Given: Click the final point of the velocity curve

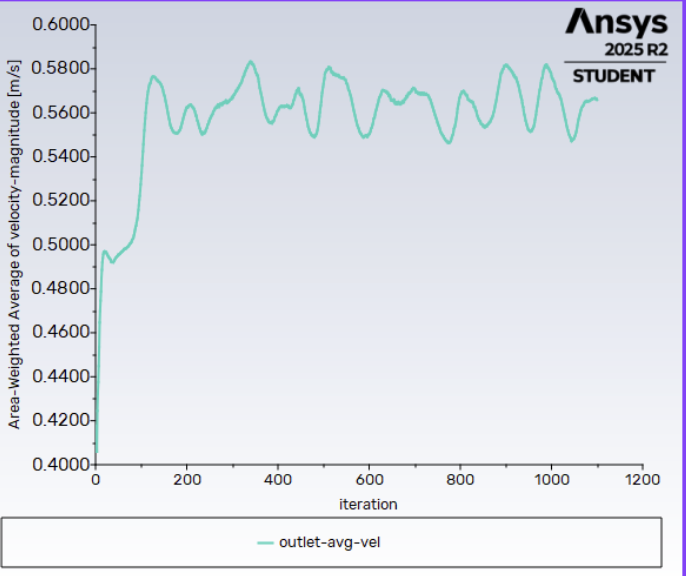Looking at the screenshot, I should tap(597, 99).
